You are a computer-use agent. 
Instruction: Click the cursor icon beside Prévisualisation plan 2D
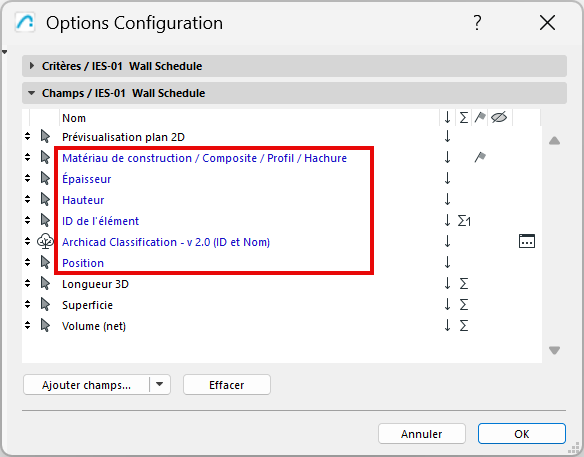[x=45, y=136]
